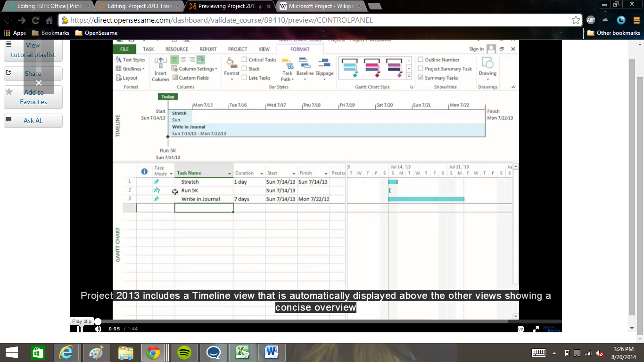Open Adblock Plus extension
Viewport: 644px width, 362px height.
pos(591,20)
